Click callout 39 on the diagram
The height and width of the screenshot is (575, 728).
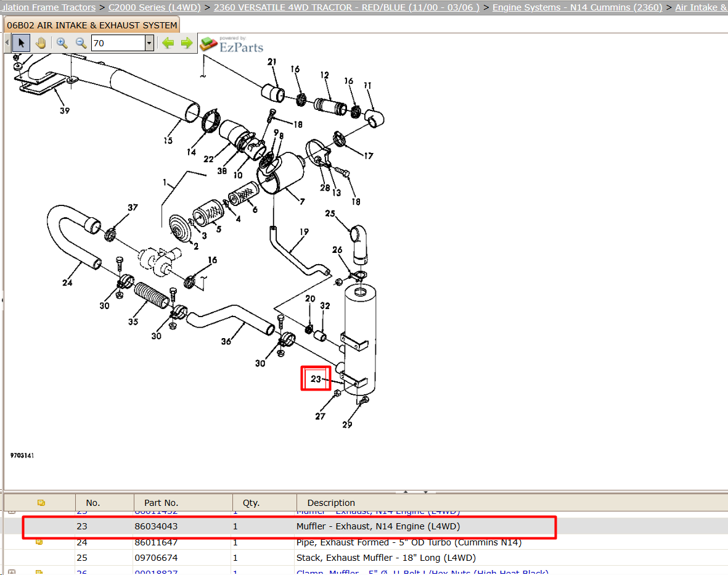pos(65,110)
